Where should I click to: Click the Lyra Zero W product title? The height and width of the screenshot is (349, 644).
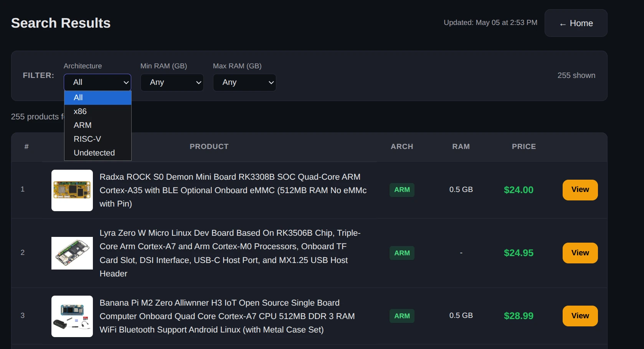pos(230,253)
